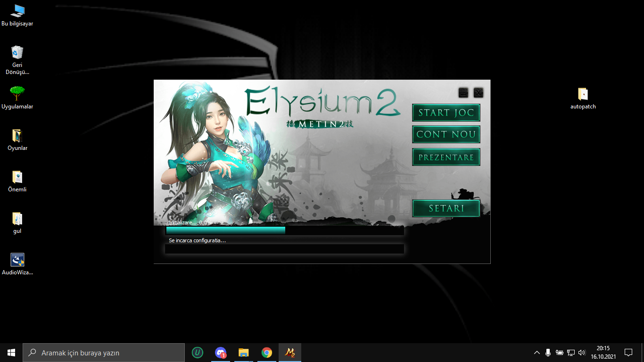Select the autopatch folder on desktop
The height and width of the screenshot is (362, 644).
point(583,98)
